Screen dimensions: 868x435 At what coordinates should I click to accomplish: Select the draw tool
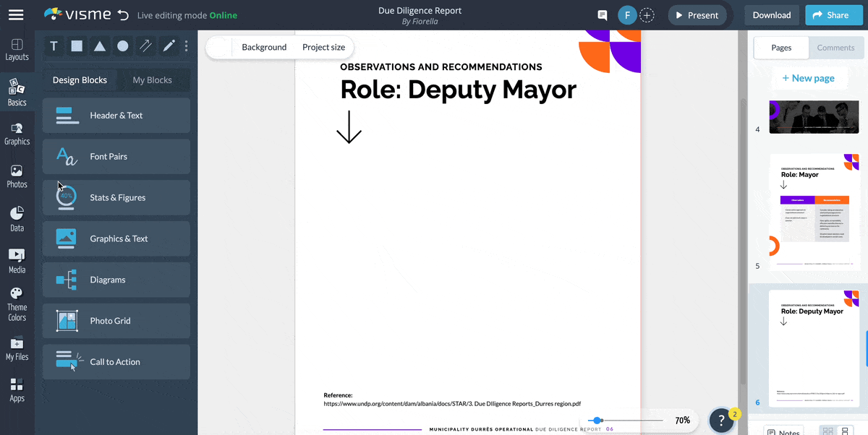pyautogui.click(x=168, y=46)
